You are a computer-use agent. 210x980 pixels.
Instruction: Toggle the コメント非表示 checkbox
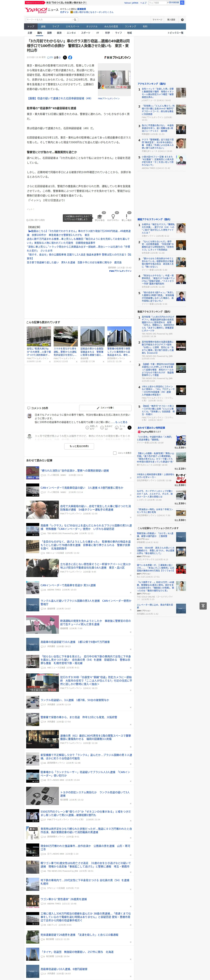(x=115, y=453)
